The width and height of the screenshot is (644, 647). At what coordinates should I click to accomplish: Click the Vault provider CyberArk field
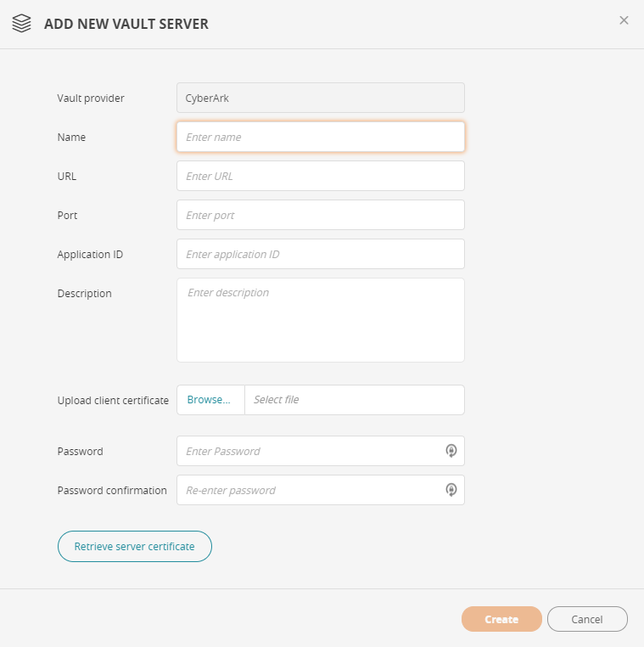(320, 98)
